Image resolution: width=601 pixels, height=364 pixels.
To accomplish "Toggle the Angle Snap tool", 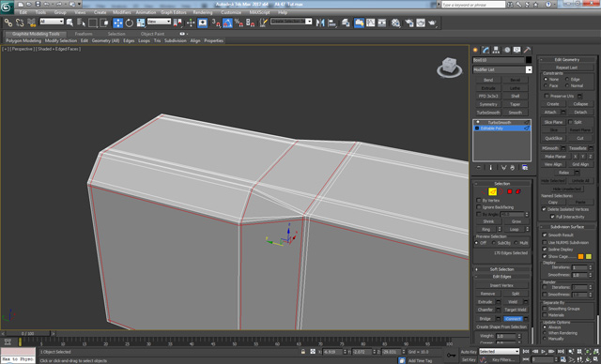I will coord(227,23).
